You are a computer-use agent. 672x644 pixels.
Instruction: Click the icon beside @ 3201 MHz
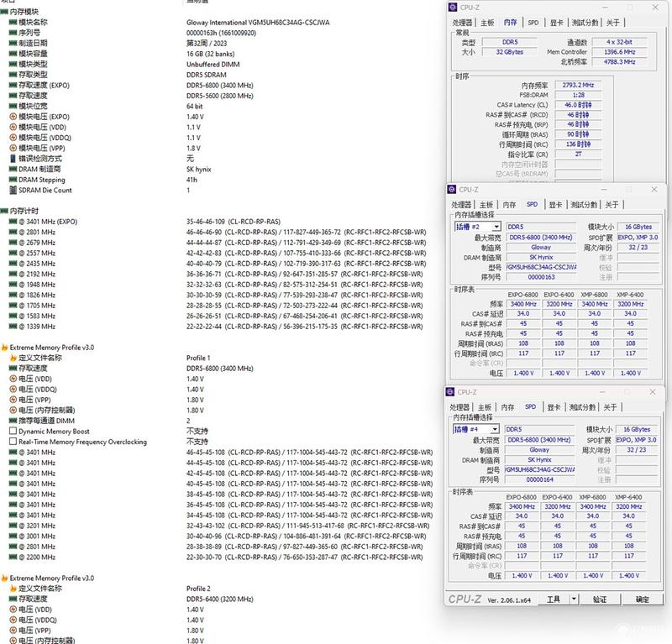pyautogui.click(x=13, y=526)
